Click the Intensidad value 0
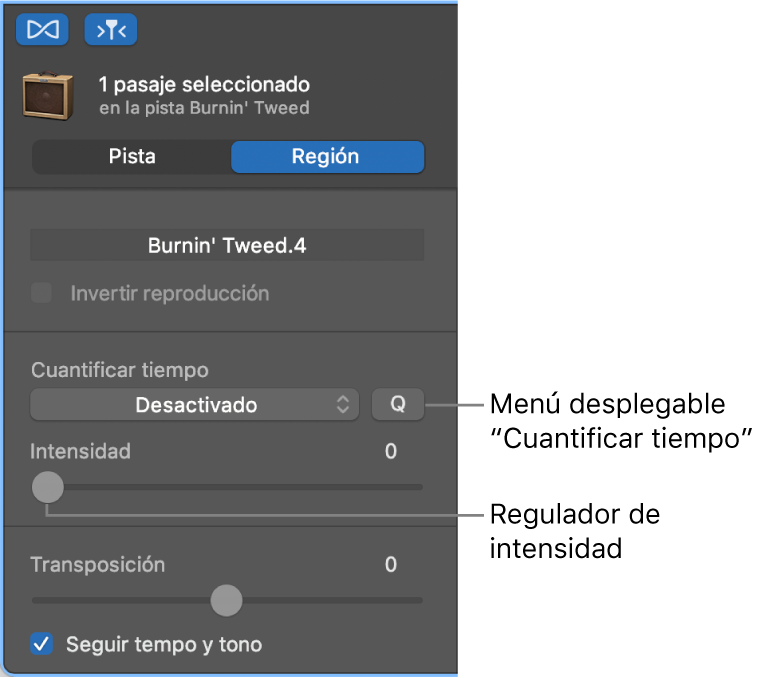 391,451
